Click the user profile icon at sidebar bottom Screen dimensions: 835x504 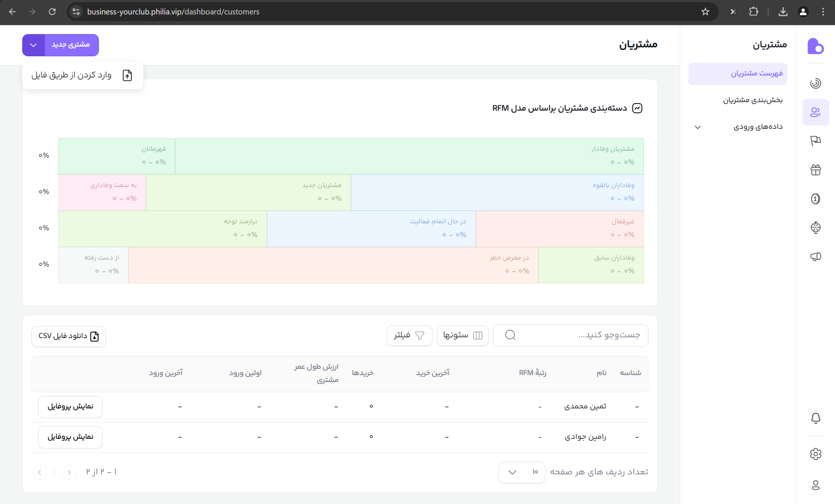pos(815,485)
